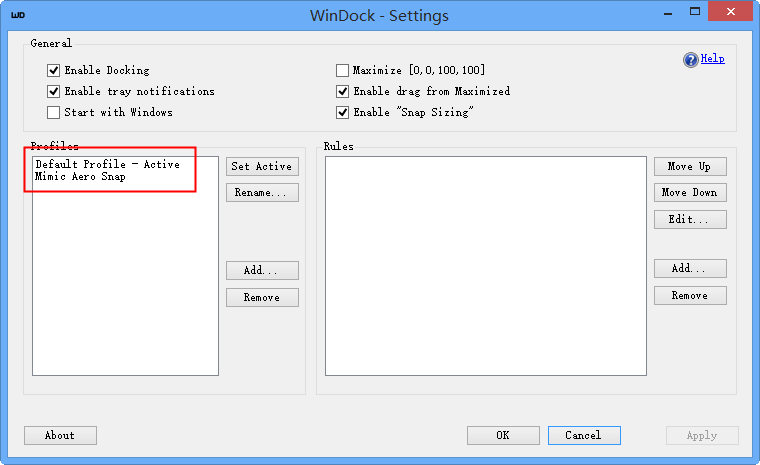
Task: Click the blue Help question mark icon
Action: click(690, 60)
